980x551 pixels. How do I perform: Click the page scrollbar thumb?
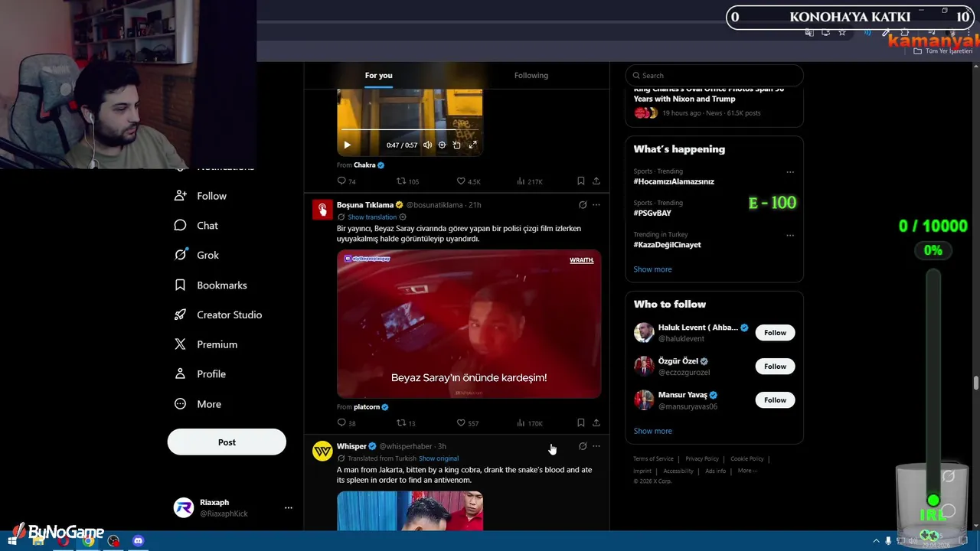(x=975, y=383)
